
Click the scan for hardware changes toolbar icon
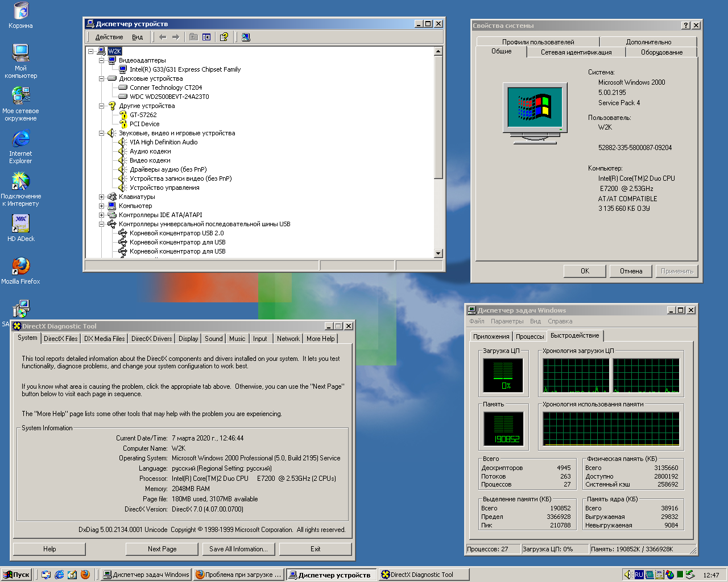click(x=246, y=37)
